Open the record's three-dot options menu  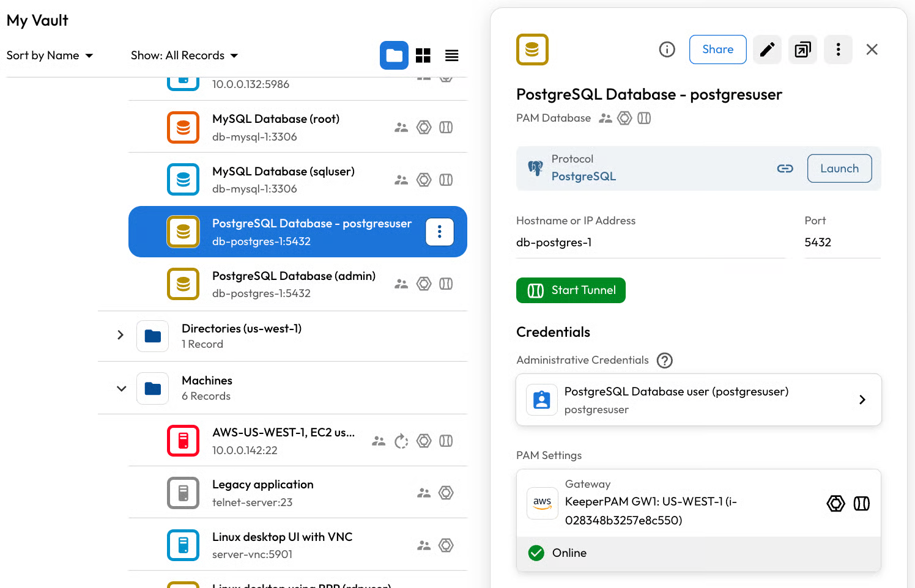coord(838,50)
